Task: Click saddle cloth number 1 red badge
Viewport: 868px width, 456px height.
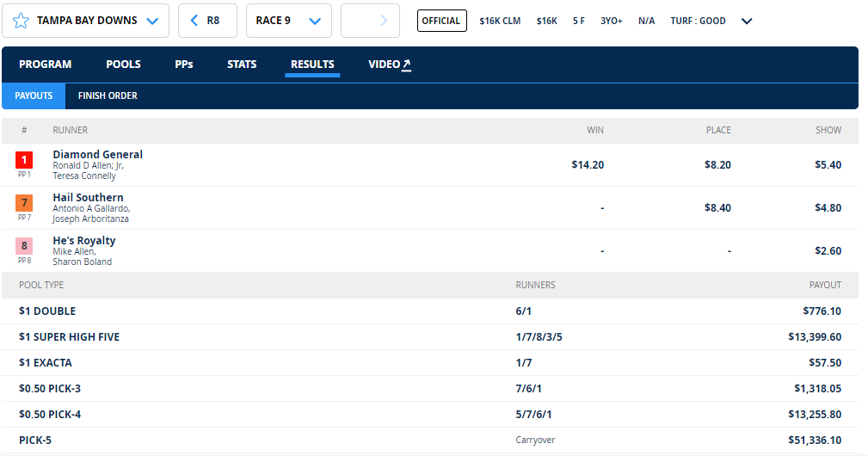Action: pos(24,160)
